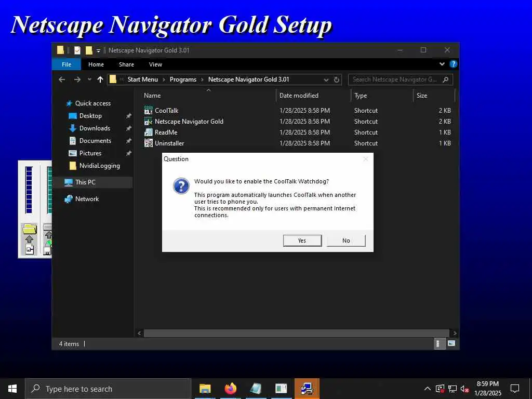Sort by the Name column header
Screen dimensions: 532x399
152,96
